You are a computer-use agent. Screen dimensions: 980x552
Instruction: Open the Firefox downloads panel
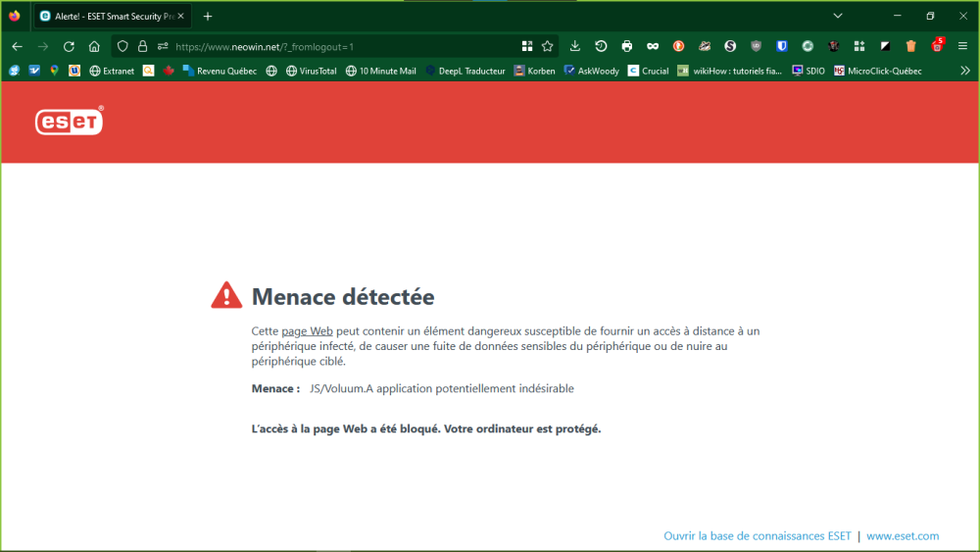[575, 46]
